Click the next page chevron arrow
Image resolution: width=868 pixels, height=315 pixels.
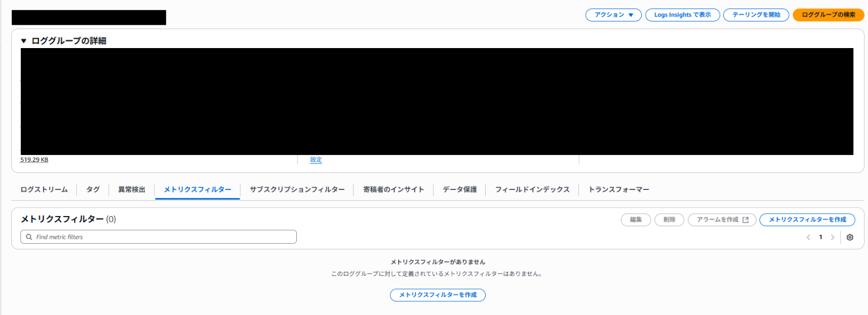(832, 238)
